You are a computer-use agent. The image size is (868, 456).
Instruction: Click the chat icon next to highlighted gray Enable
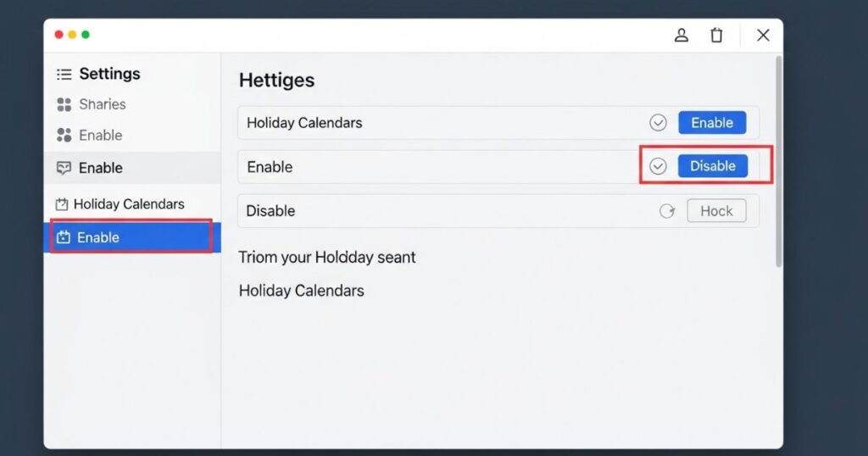64,168
